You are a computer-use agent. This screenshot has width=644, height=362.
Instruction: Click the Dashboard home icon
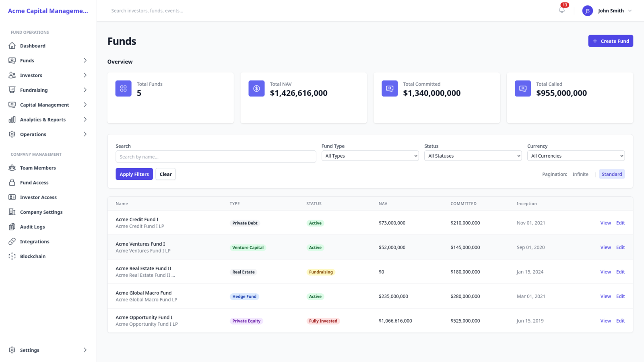coord(12,46)
